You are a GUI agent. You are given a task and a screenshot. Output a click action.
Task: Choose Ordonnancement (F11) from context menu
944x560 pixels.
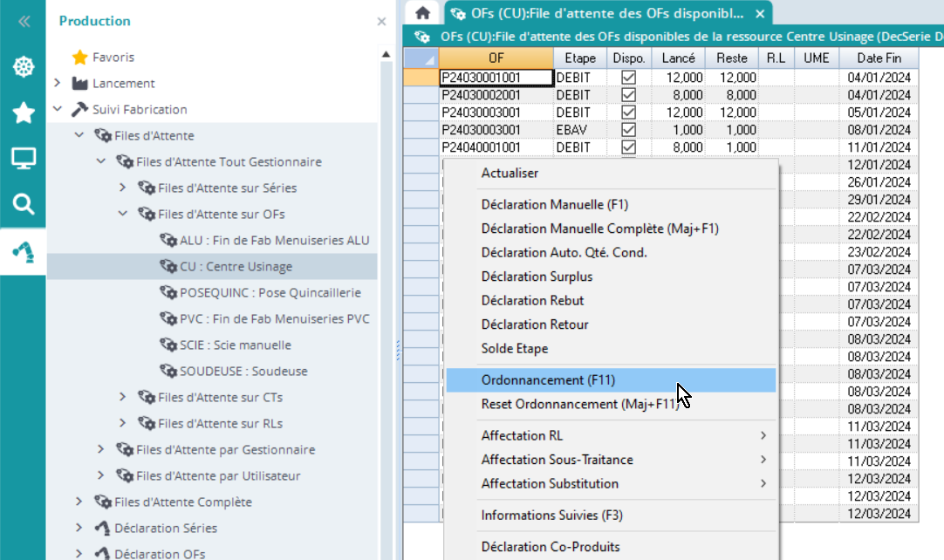548,380
